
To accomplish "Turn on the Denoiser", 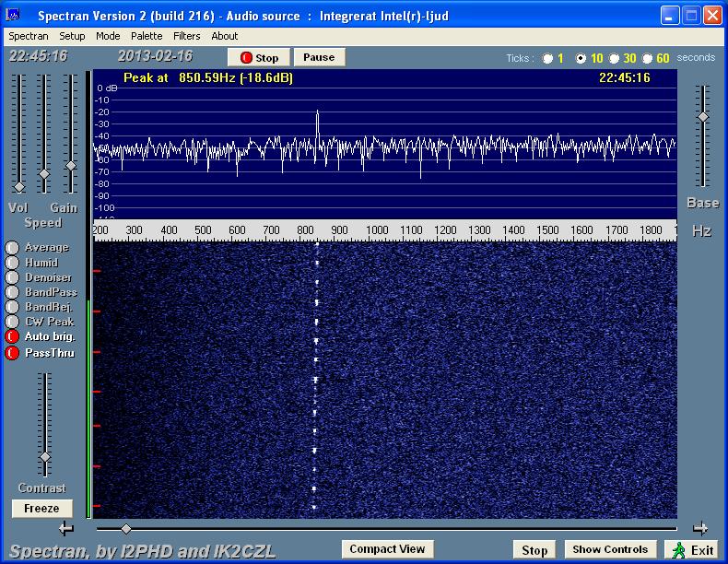I will click(x=12, y=277).
